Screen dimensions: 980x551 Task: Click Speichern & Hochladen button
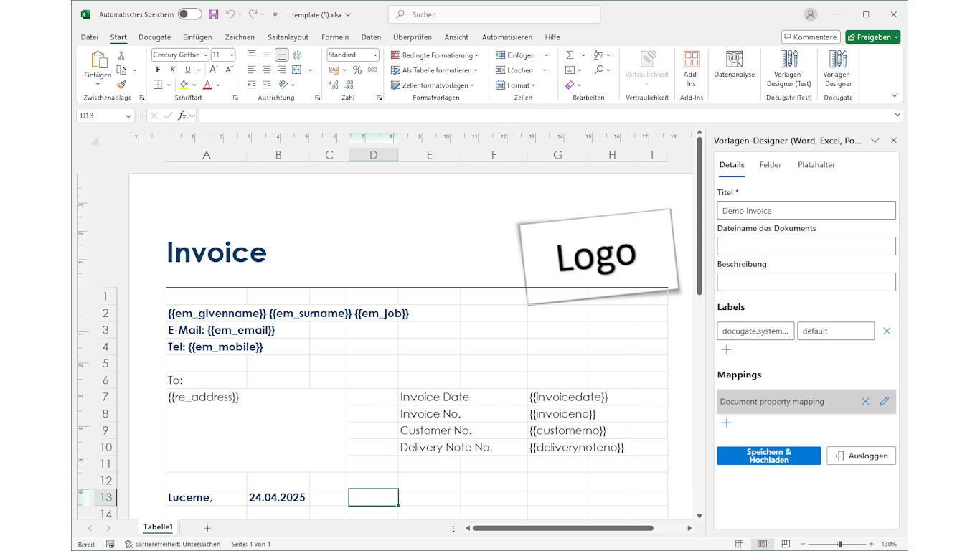coord(768,456)
